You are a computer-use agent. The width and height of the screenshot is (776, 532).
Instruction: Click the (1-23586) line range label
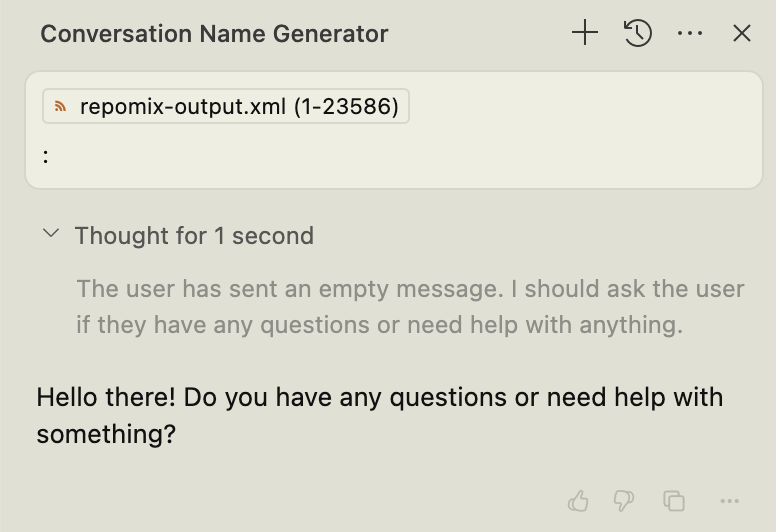pyautogui.click(x=346, y=107)
